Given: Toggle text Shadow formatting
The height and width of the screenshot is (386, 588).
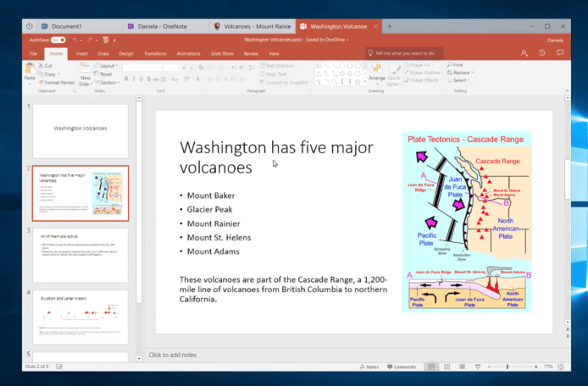Looking at the screenshot, I should point(149,79).
